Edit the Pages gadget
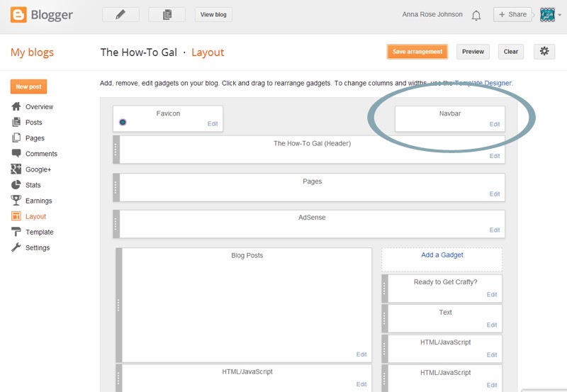Screen dimensions: 567x392 point(495,194)
